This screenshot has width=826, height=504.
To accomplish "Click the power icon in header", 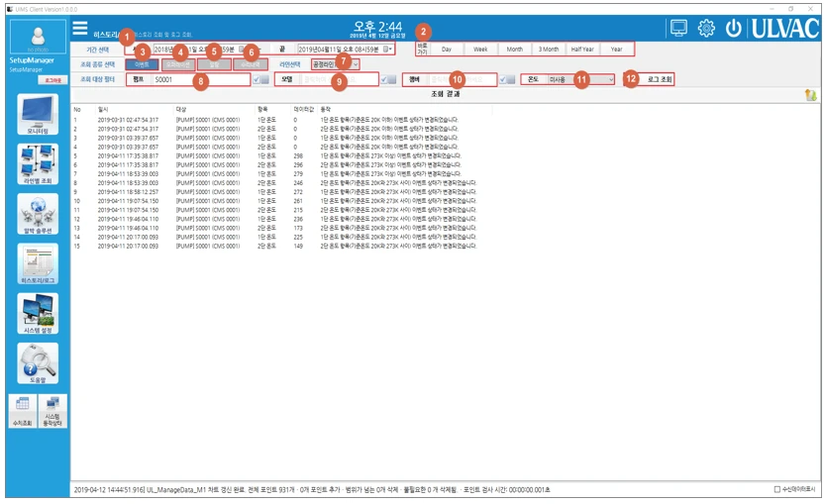I will 733,28.
